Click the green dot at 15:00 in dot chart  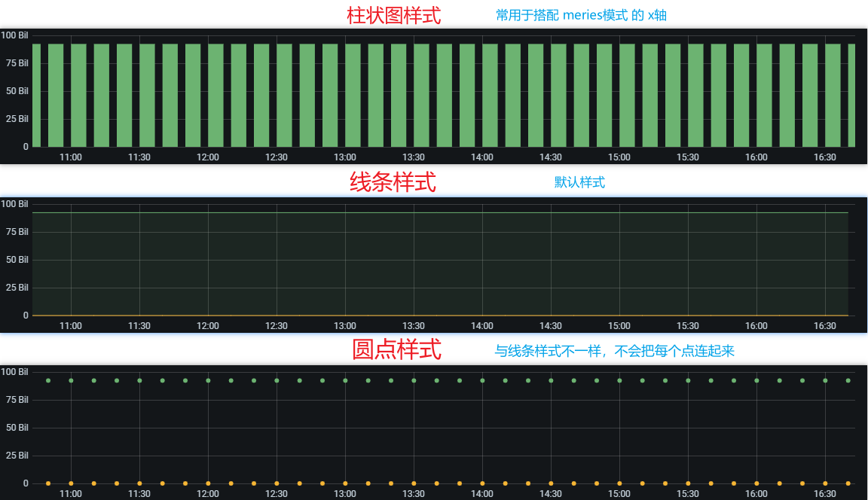619,380
